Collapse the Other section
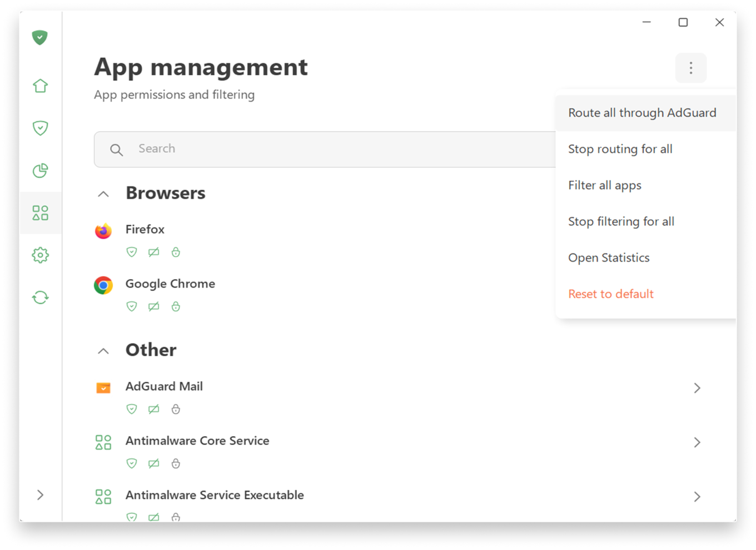The width and height of the screenshot is (756, 550). coord(103,351)
